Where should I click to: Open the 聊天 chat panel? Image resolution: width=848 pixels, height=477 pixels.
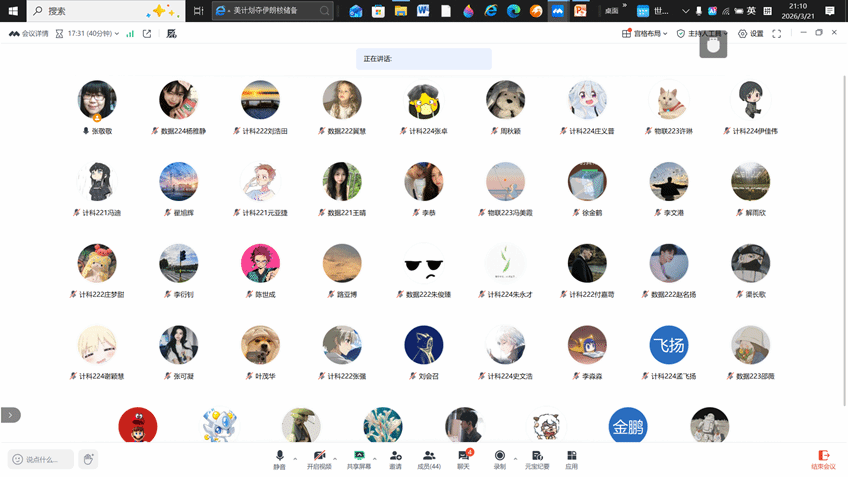[x=464, y=458]
